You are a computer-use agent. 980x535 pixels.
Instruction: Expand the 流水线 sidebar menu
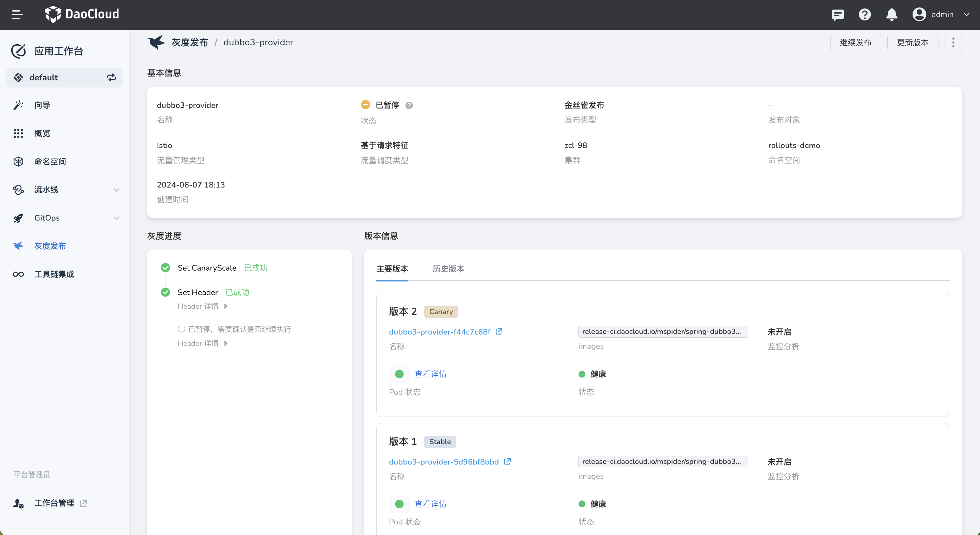(116, 190)
